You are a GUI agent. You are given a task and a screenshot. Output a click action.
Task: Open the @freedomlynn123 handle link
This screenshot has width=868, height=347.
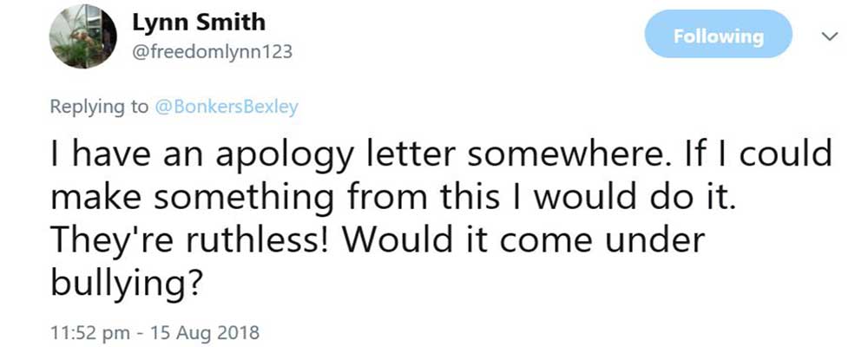(x=212, y=52)
